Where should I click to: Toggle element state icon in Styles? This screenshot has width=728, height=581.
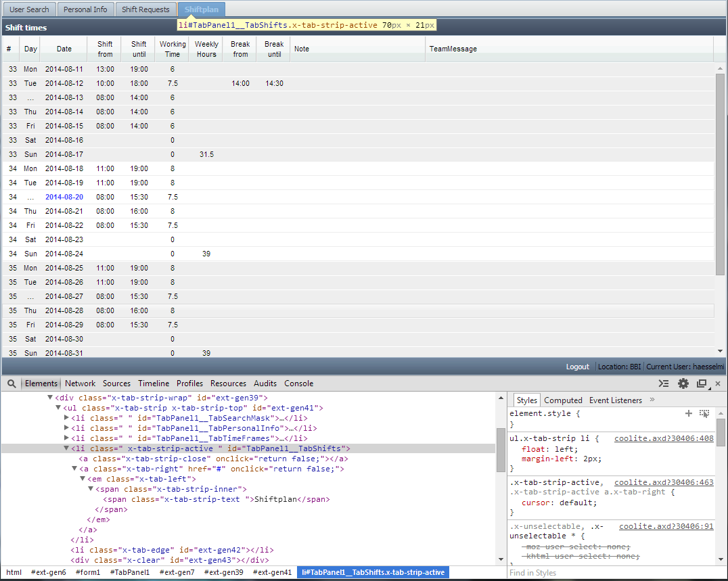click(704, 413)
